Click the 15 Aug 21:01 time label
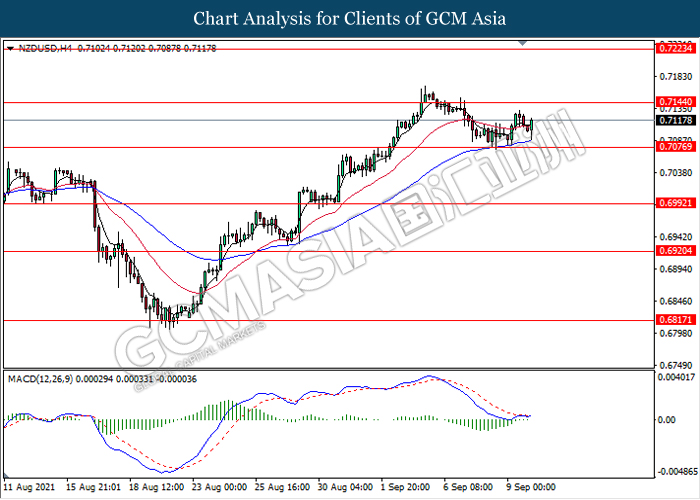Viewport: 700px width, 500px height. tap(93, 487)
